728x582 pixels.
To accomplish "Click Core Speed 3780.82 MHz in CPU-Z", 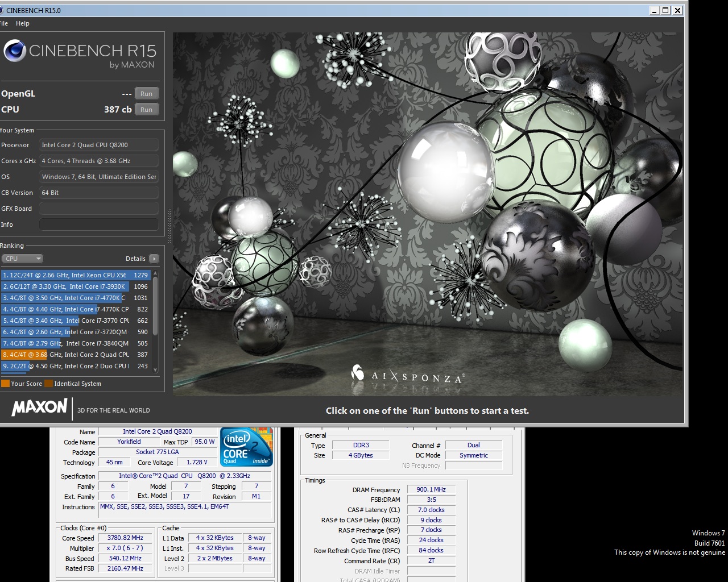I will (125, 538).
